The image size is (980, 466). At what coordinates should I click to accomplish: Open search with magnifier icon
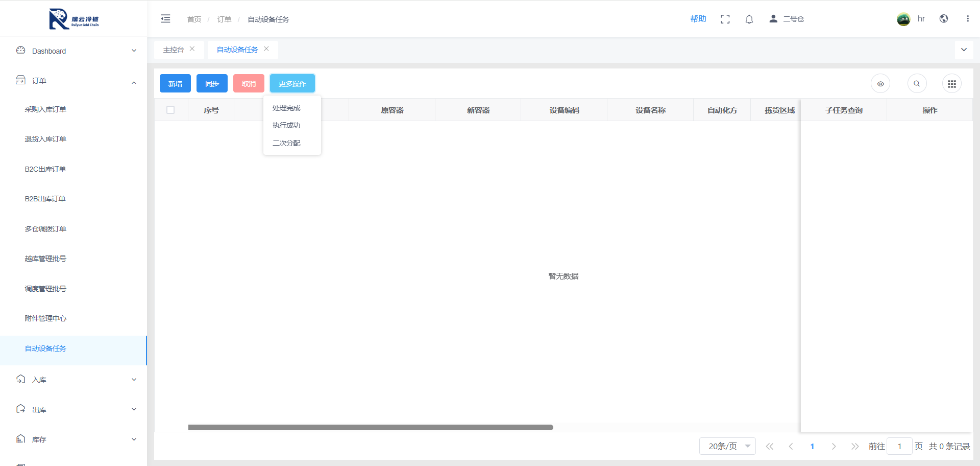917,84
